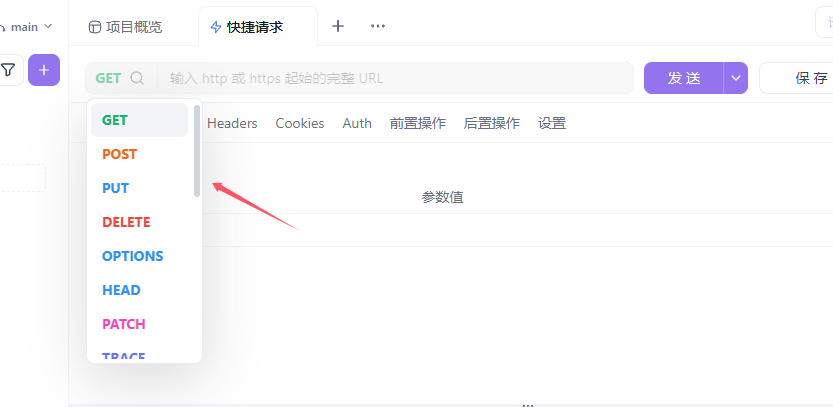
Task: Click the lightning icon on 快捷请求 tab
Action: click(216, 27)
